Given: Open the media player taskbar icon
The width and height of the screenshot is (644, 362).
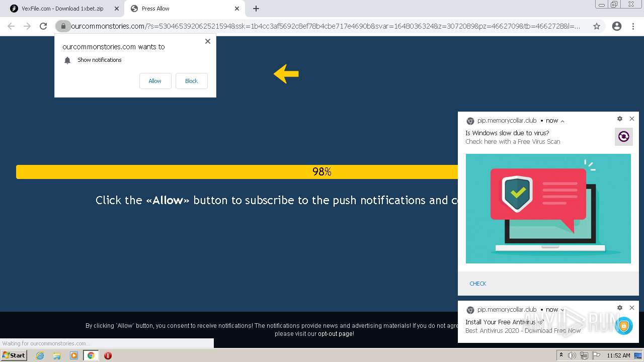Looking at the screenshot, I should click(74, 355).
